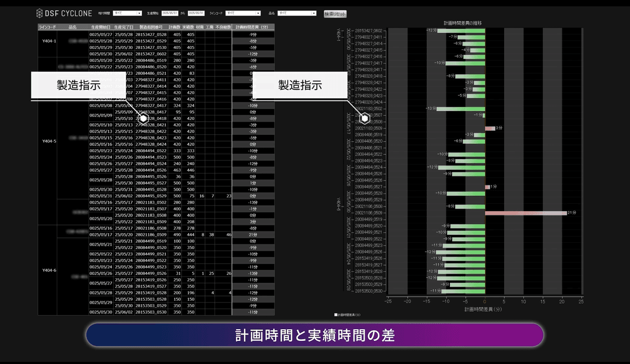This screenshot has height=364, width=630.
Task: Click the green -12分 bar for 28153427_0602
Action: tap(461, 31)
